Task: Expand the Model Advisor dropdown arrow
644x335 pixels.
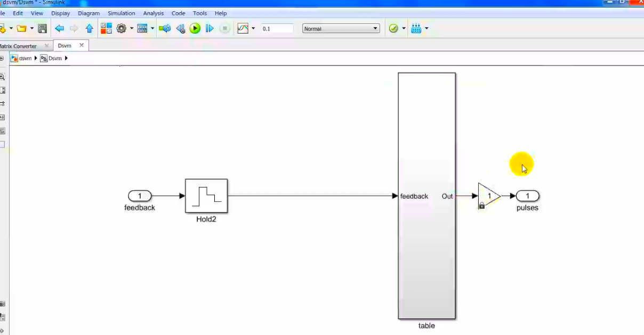Action: click(404, 29)
